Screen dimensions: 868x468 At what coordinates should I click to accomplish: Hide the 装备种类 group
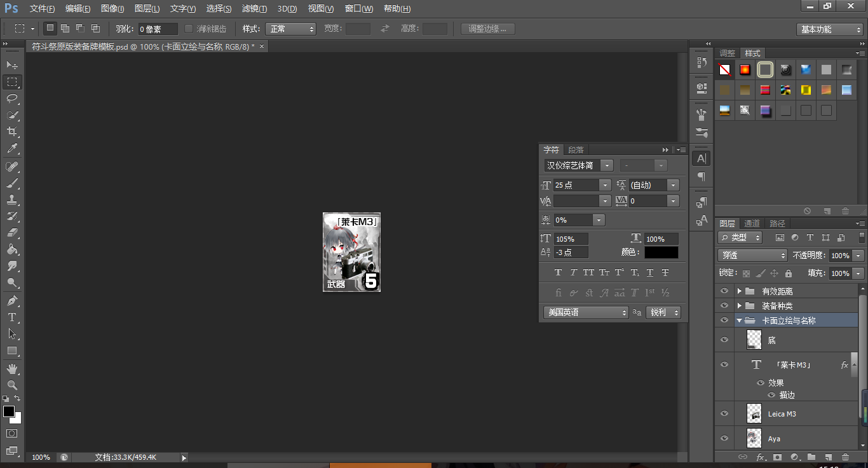724,306
